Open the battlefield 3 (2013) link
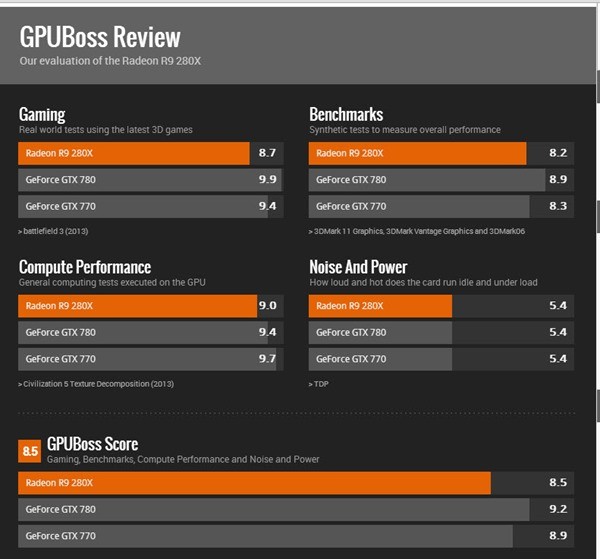 pos(53,231)
